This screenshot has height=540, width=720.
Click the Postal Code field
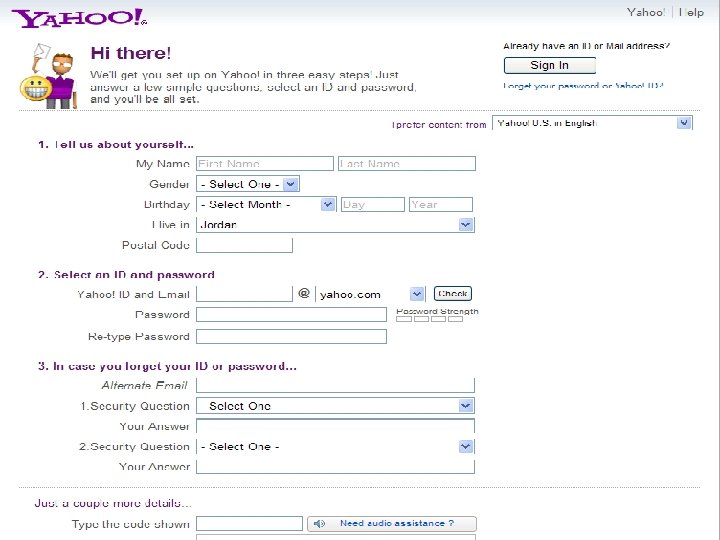(x=244, y=245)
